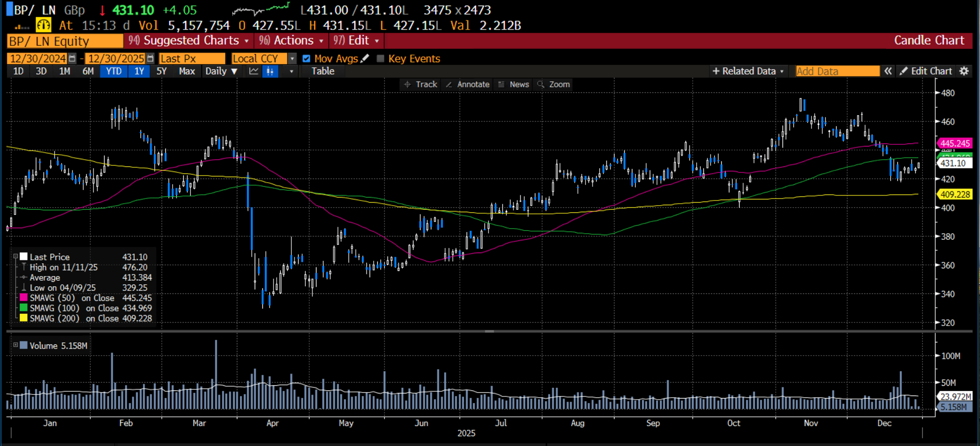
Task: Click the double-chevron collapse icon beside Add Data
Action: click(x=888, y=71)
